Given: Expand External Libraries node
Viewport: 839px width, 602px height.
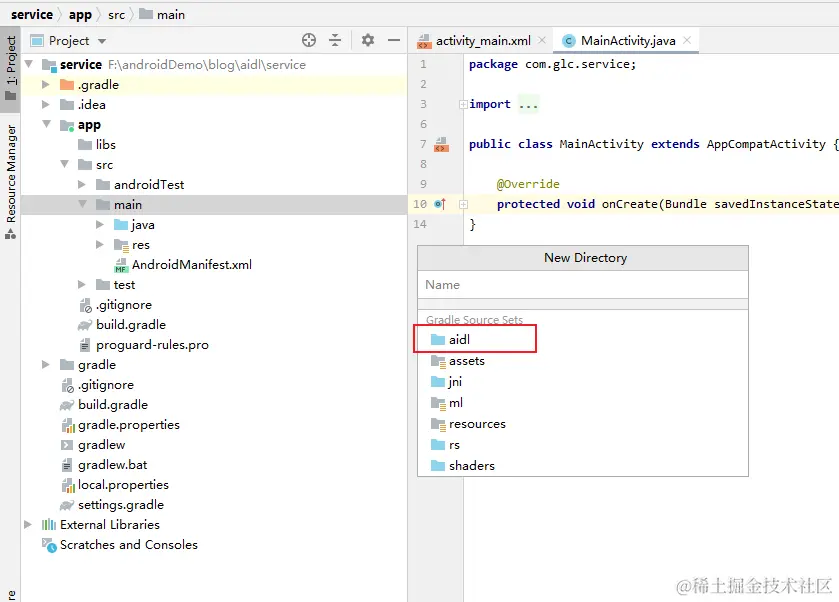Looking at the screenshot, I should point(28,524).
